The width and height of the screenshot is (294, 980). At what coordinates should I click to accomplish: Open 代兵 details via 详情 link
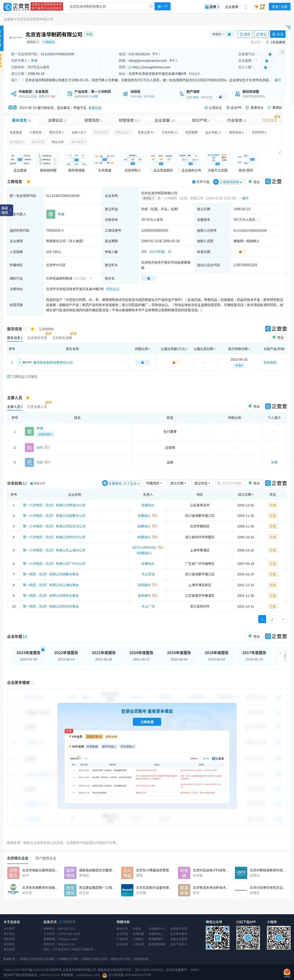tap(274, 462)
